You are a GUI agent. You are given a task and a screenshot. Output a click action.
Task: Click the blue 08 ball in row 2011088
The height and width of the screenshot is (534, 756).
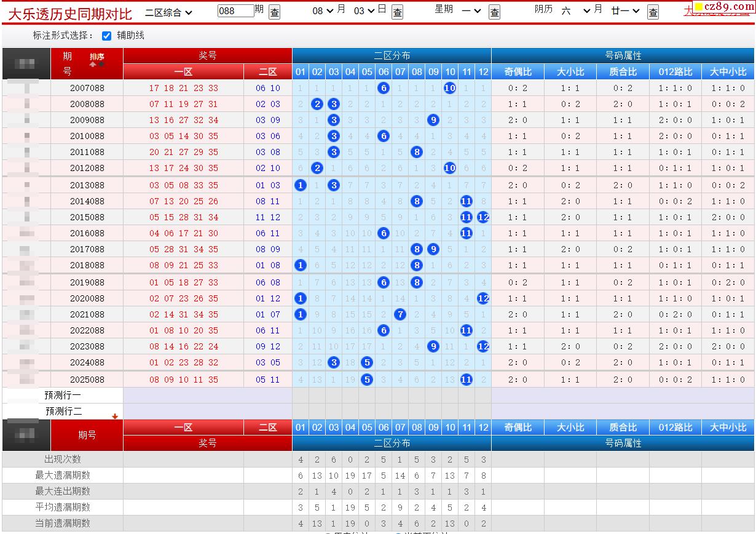(417, 152)
